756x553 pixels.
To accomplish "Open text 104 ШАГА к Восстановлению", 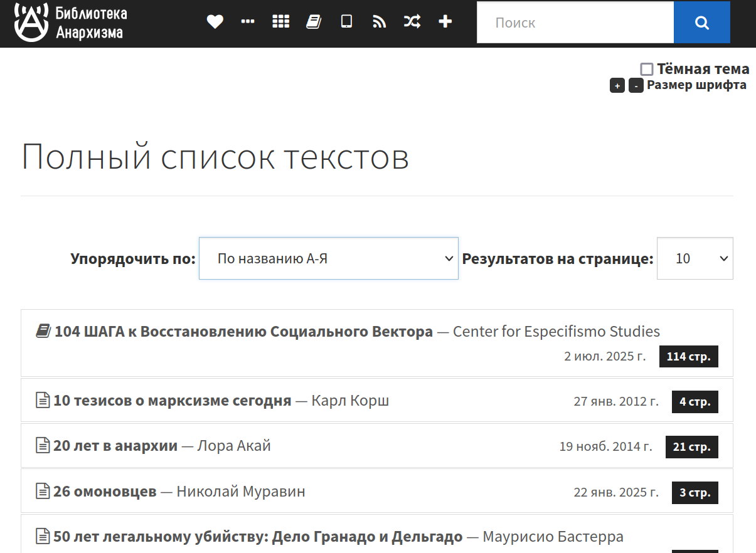I will pyautogui.click(x=243, y=332).
